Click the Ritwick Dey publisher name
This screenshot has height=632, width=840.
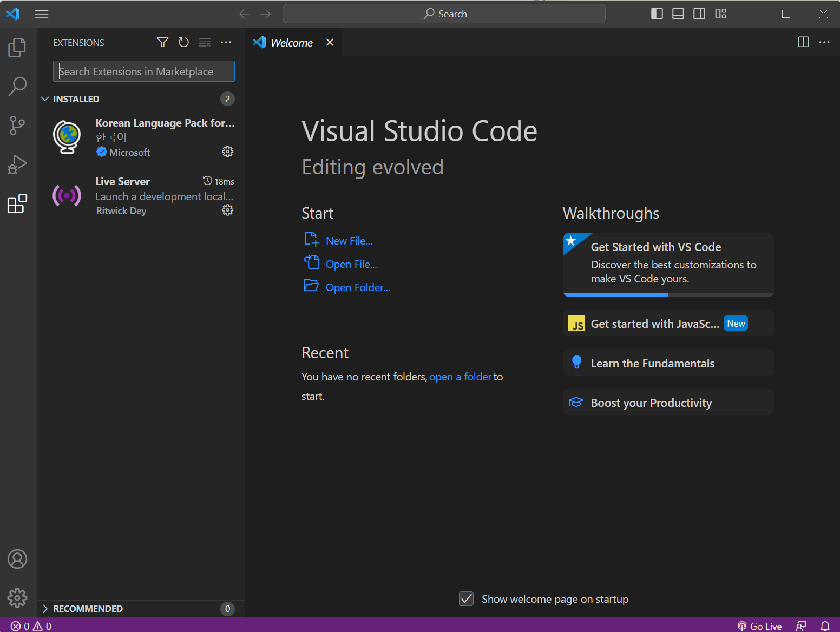pos(121,211)
